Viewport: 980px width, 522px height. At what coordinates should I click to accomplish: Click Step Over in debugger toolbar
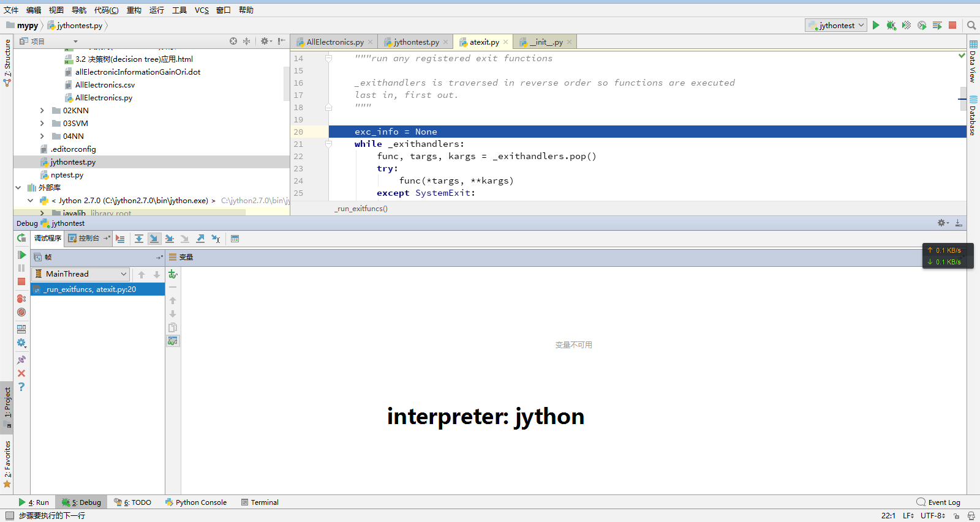coord(139,239)
